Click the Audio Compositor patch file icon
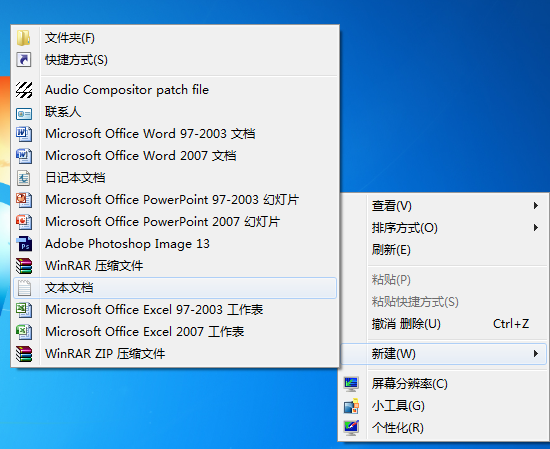This screenshot has width=550, height=449. coord(24,90)
